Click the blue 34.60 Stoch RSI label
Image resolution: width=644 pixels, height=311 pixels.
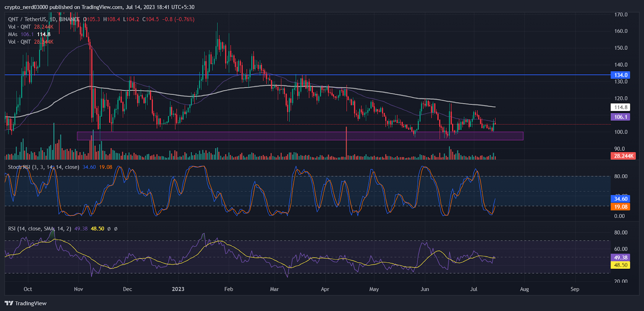pyautogui.click(x=620, y=199)
